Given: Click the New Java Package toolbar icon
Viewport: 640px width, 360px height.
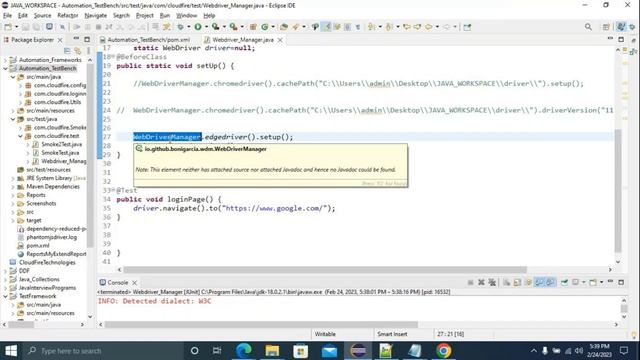Looking at the screenshot, I should [x=253, y=27].
